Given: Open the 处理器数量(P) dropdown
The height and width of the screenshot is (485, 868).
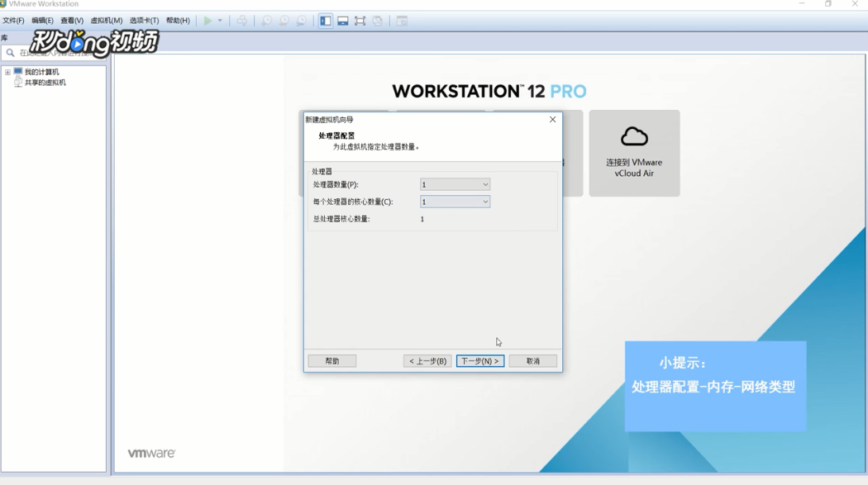Looking at the screenshot, I should [x=455, y=184].
